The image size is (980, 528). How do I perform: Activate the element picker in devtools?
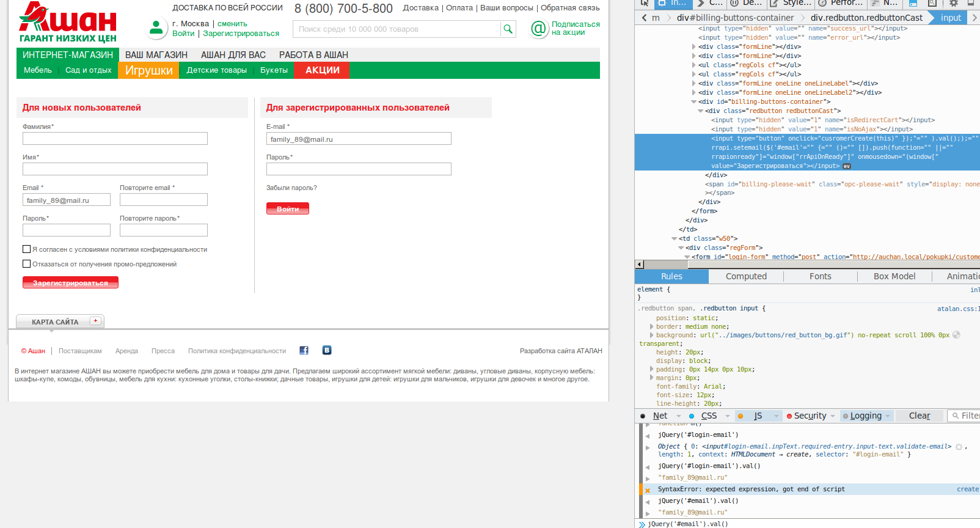(644, 3)
